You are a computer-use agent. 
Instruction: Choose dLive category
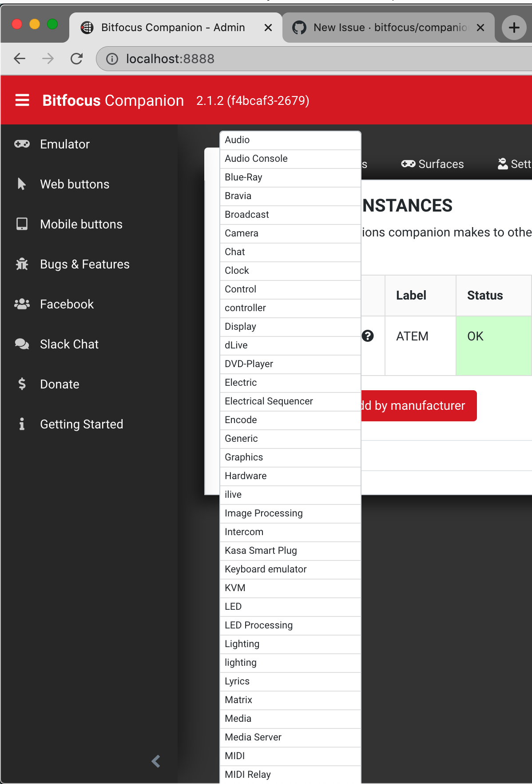(290, 345)
